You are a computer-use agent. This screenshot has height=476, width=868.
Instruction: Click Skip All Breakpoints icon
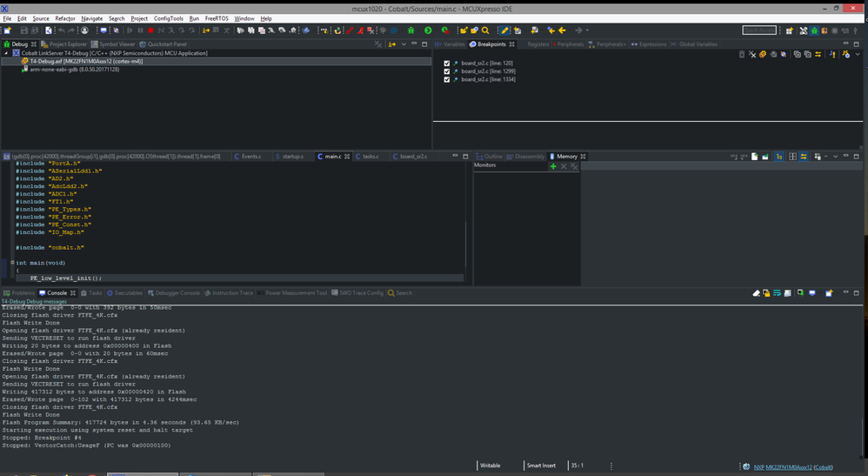tap(784, 54)
